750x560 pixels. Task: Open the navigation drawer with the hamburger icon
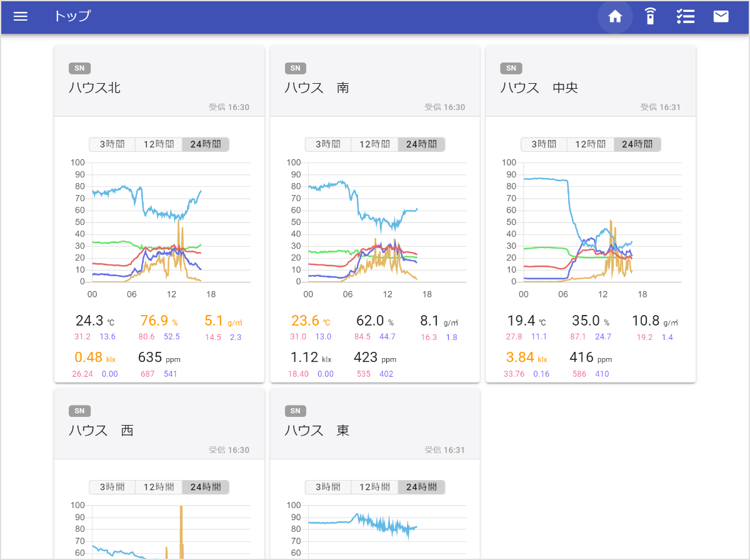pyautogui.click(x=21, y=17)
